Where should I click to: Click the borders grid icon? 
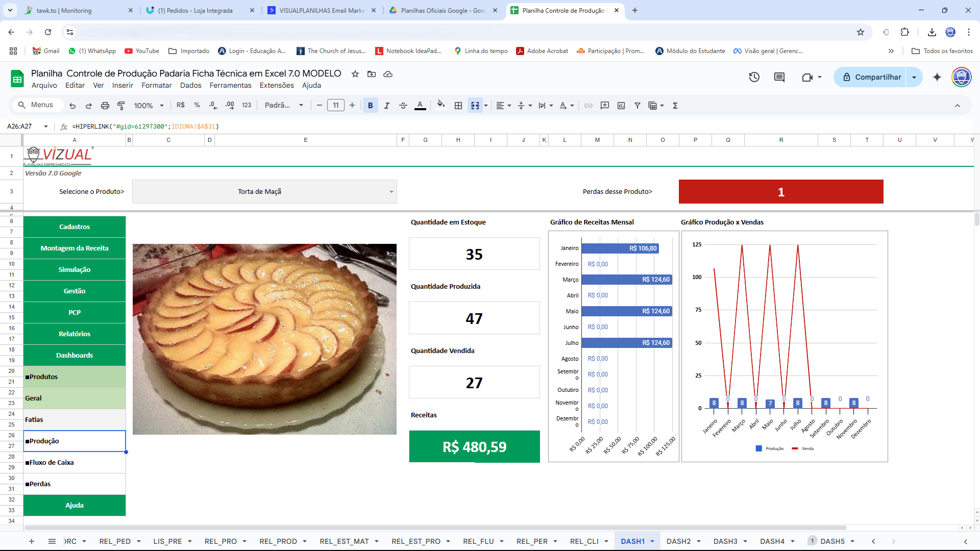point(458,106)
